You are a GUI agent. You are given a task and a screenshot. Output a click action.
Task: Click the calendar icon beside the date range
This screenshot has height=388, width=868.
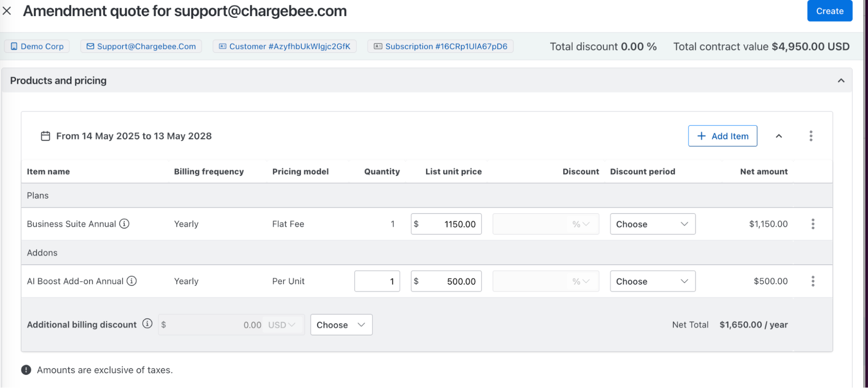pos(46,136)
